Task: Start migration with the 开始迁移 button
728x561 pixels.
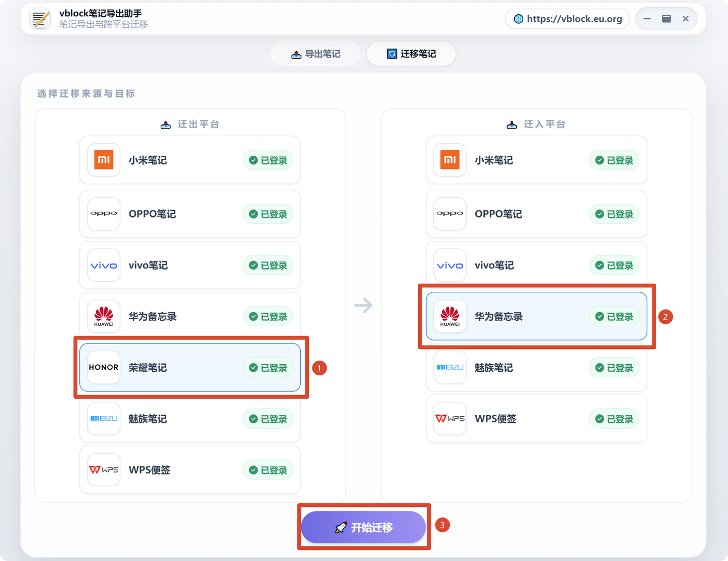Action: pyautogui.click(x=363, y=527)
